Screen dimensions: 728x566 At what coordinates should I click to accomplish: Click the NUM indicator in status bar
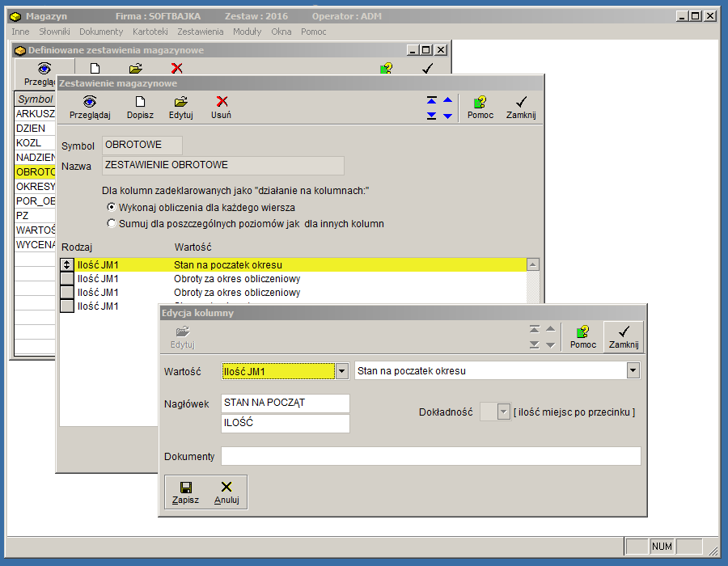tap(662, 547)
